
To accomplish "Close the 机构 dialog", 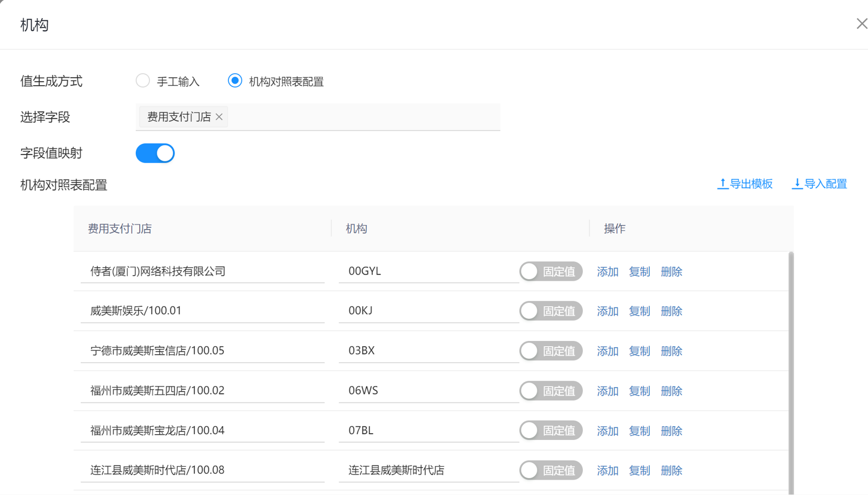I will point(861,23).
